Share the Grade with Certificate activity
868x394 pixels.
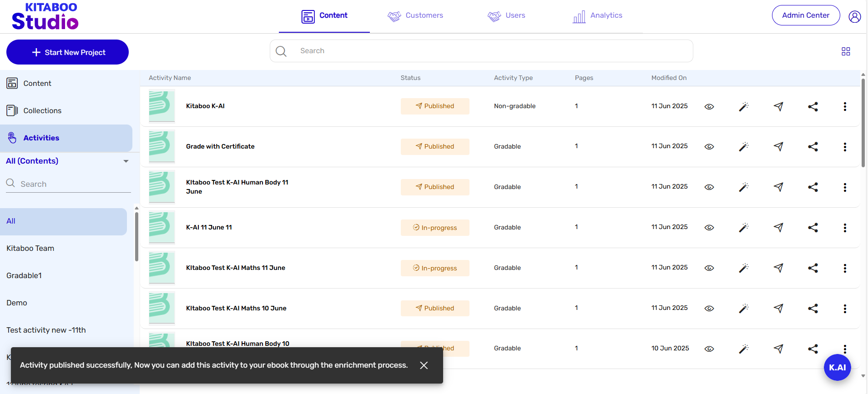[813, 147]
